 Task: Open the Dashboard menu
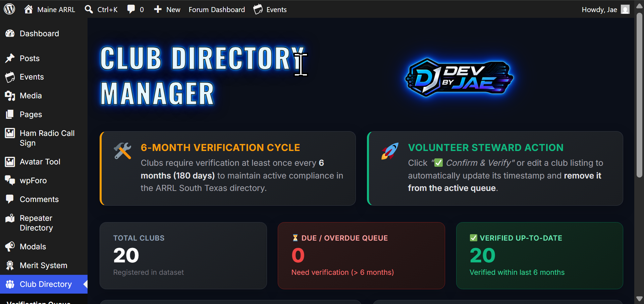[44, 34]
